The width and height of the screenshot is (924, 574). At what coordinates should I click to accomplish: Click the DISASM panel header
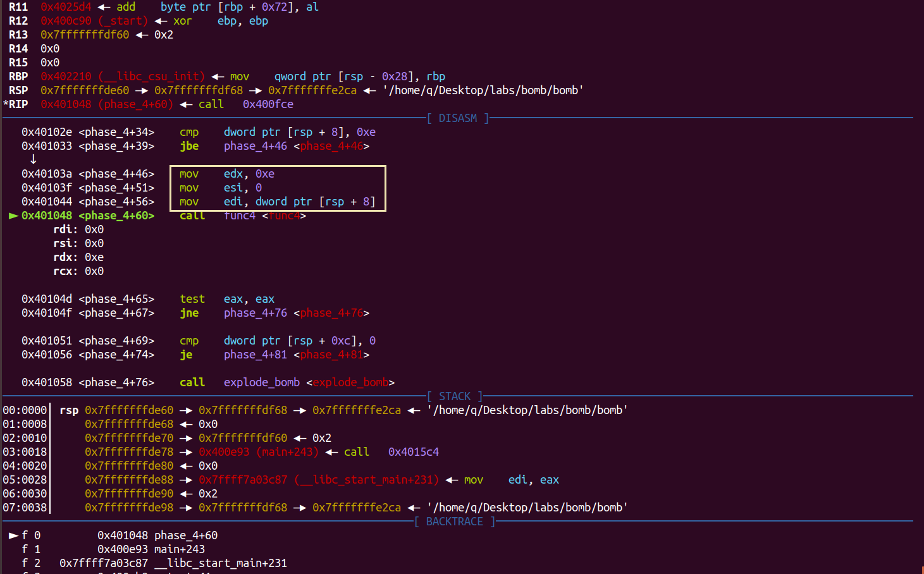(x=457, y=118)
